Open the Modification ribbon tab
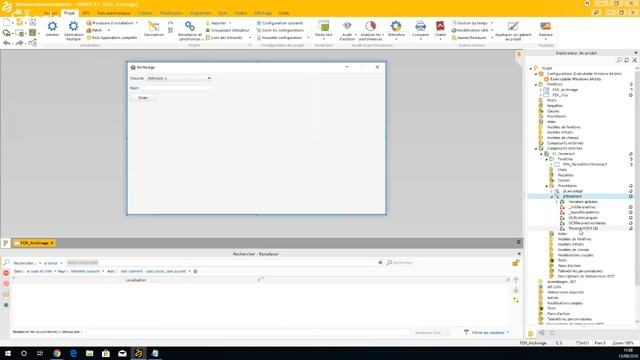Image resolution: width=640 pixels, height=360 pixels. click(x=171, y=13)
